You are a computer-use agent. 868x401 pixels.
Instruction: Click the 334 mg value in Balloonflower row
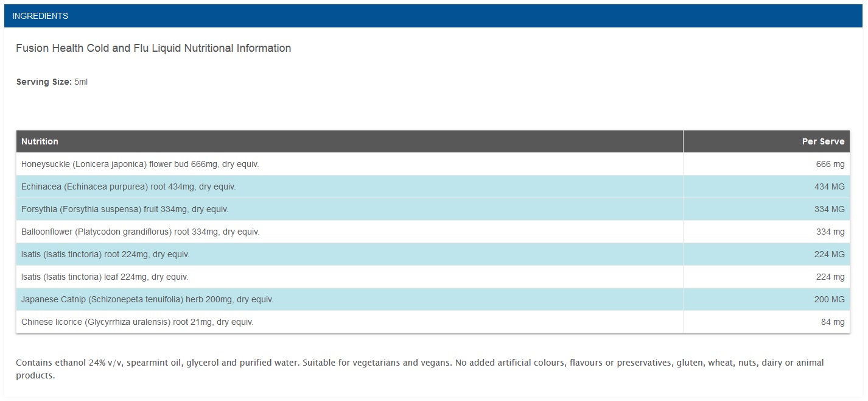tap(830, 232)
